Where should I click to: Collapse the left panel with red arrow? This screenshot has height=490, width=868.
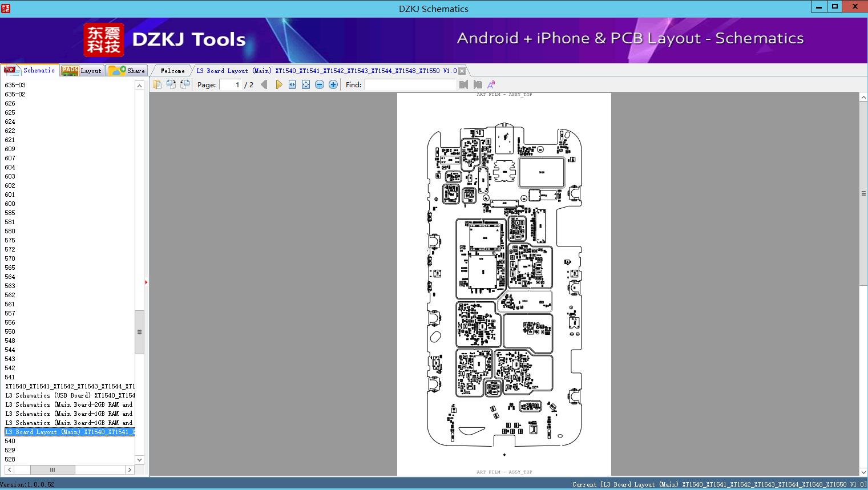point(146,282)
